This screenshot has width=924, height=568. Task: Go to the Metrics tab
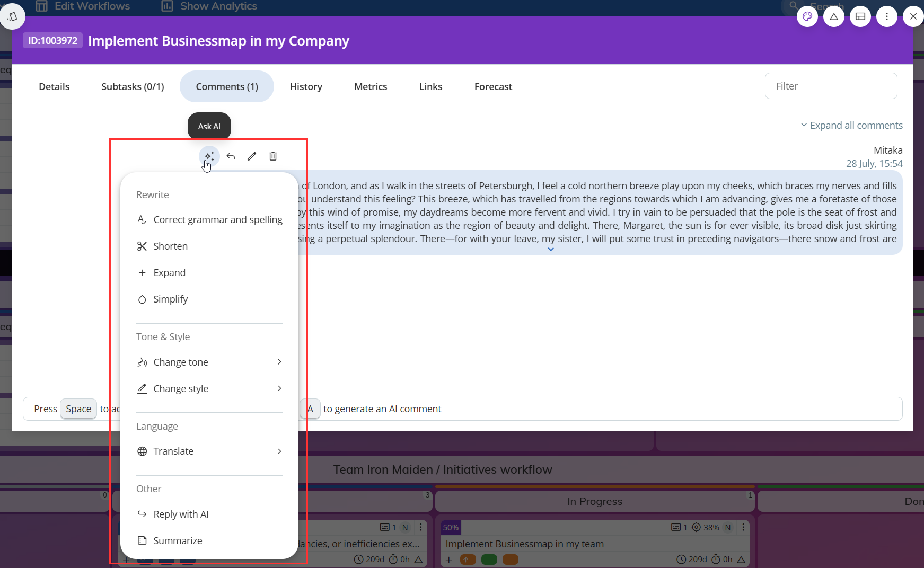(371, 86)
